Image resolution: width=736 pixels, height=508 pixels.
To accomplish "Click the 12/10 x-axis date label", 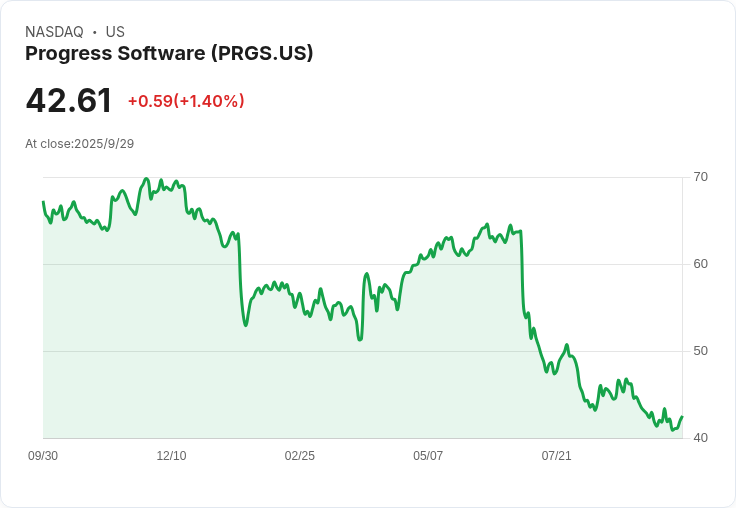I will pos(171,455).
